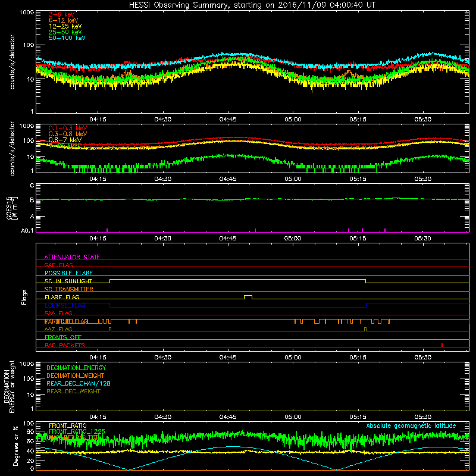Click the 0.8-7 MeV legend label
Image resolution: width=476 pixels, height=476 pixels.
[65, 140]
